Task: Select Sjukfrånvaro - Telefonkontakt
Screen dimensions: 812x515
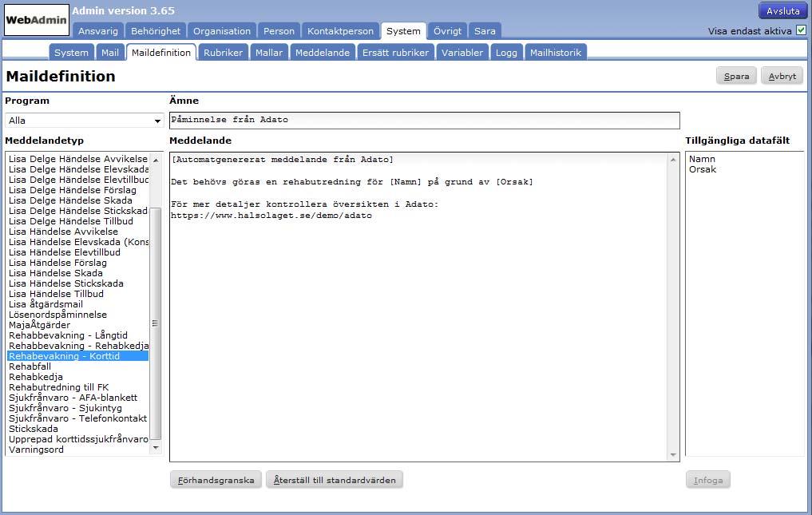Action: (78, 418)
